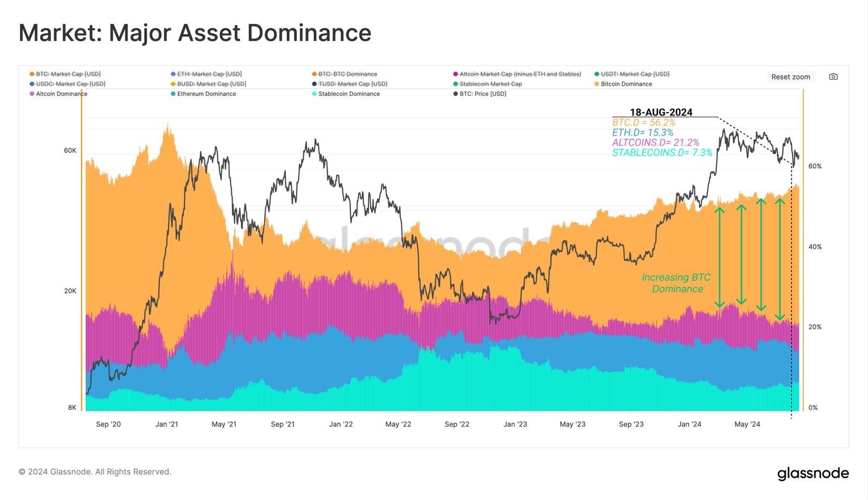Click the Reset zoom button
The height and width of the screenshot is (500, 868).
790,76
